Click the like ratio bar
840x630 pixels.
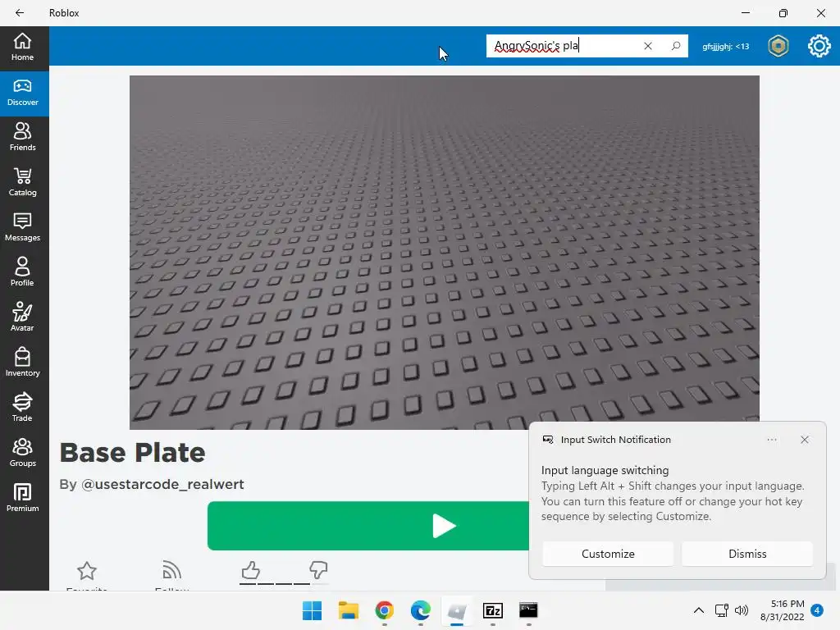pos(283,583)
